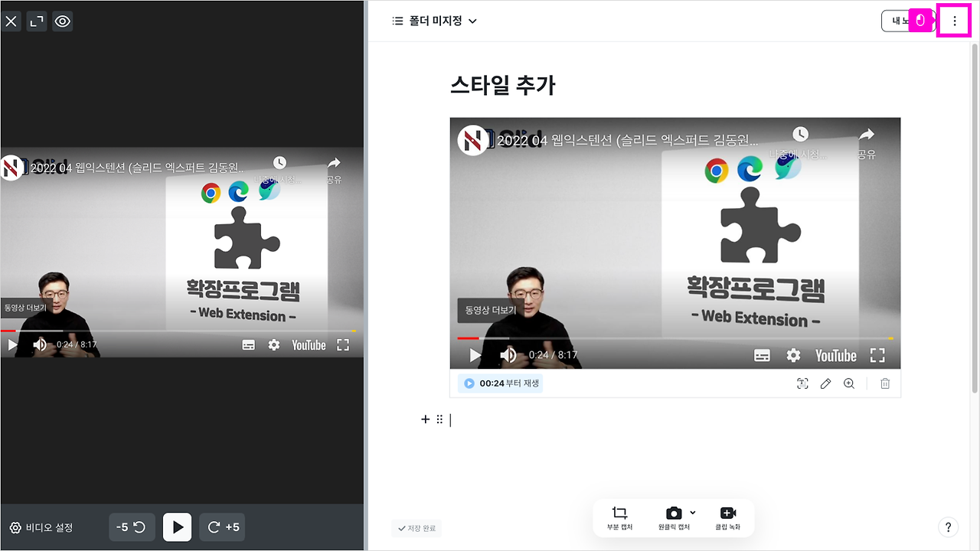980x551 pixels.
Task: Open capture options chevron beside camera icon
Action: [693, 512]
